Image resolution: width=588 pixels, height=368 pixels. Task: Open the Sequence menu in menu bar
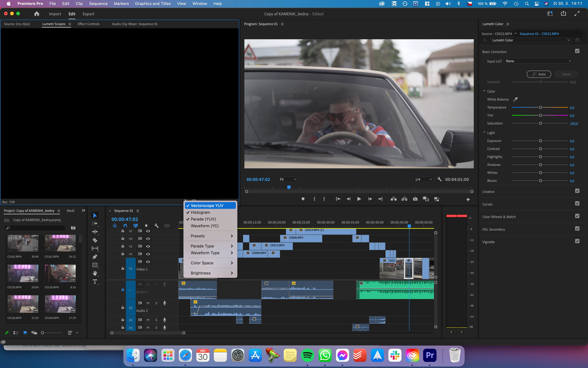coord(98,4)
